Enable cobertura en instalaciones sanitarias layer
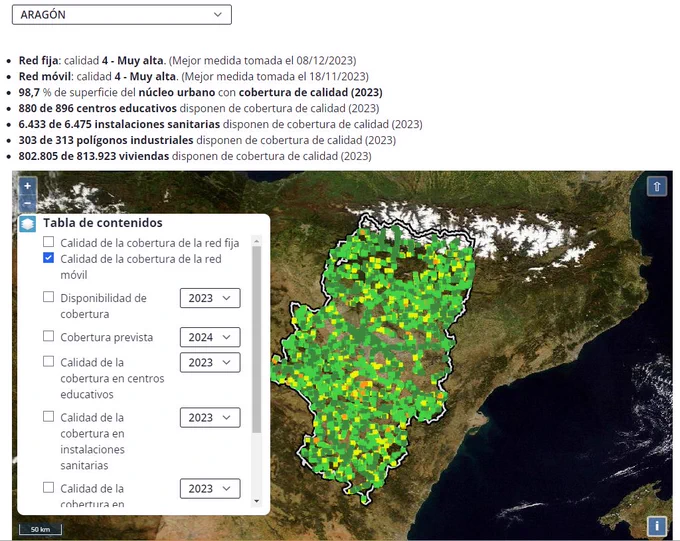680x541 pixels. tap(49, 416)
